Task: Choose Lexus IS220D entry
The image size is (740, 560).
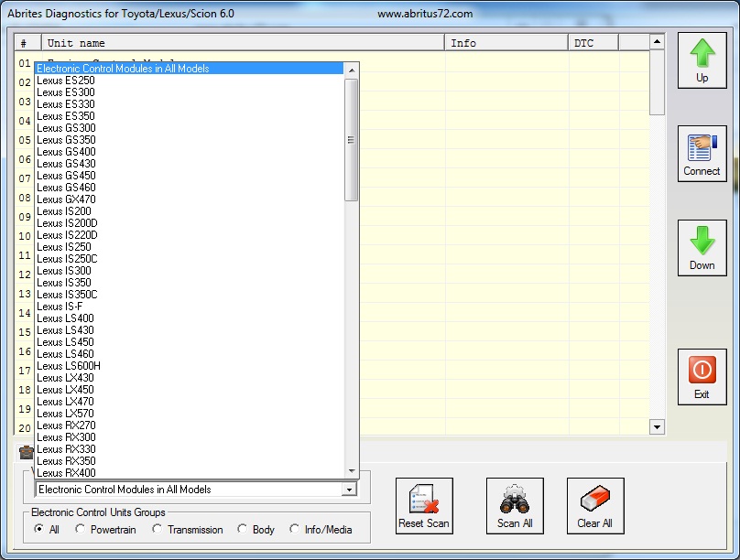Action: click(x=190, y=235)
